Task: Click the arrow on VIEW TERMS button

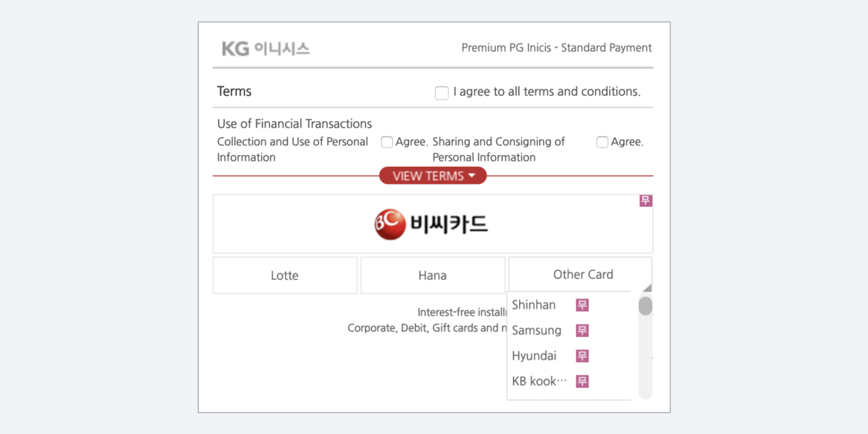Action: (x=472, y=175)
